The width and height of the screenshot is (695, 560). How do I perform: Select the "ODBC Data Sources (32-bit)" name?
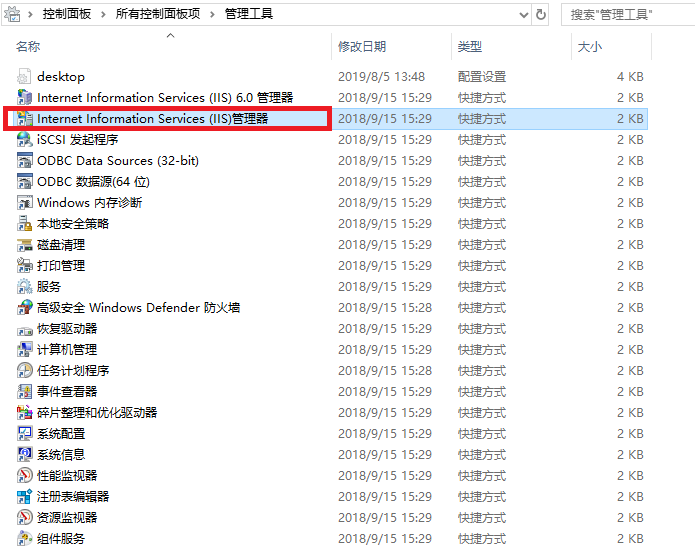[118, 161]
